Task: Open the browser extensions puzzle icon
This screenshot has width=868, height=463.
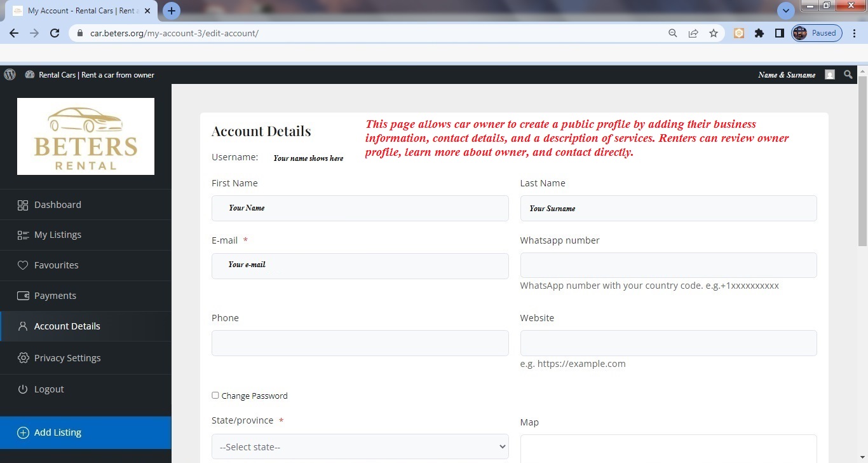Action: [759, 33]
